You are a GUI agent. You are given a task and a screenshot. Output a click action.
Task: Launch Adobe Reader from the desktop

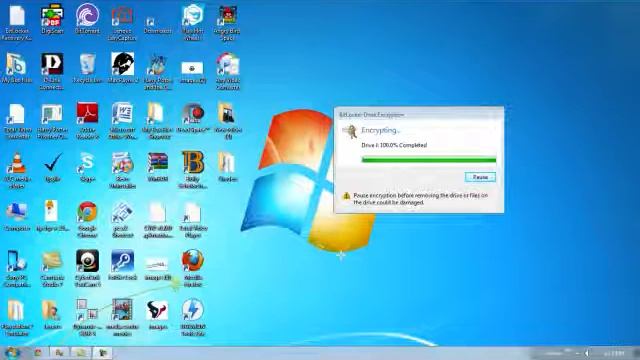tap(87, 120)
